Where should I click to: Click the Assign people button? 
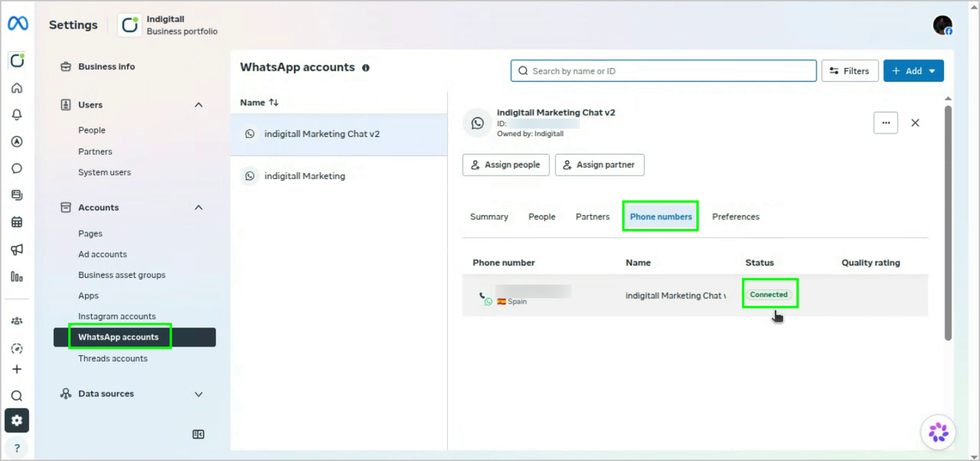click(x=506, y=165)
